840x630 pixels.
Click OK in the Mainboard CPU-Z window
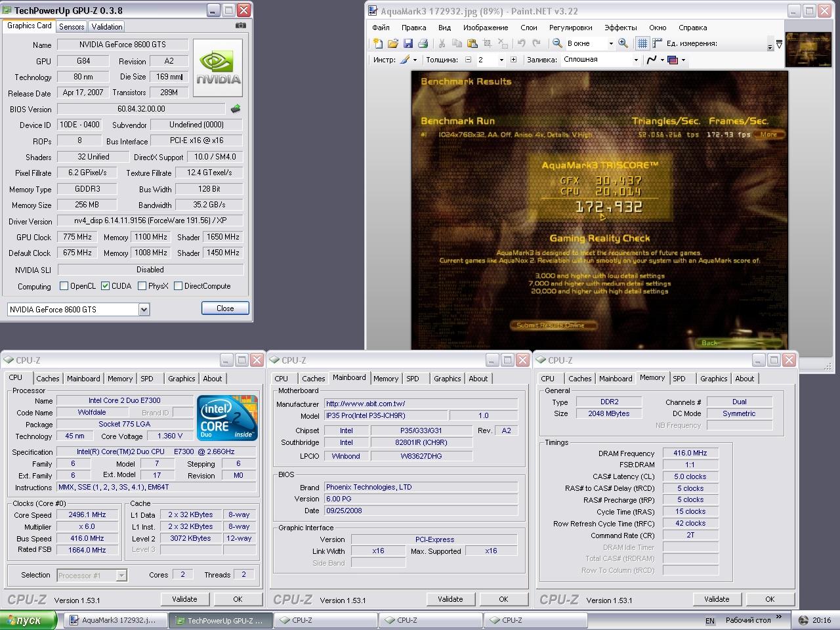[x=503, y=599]
